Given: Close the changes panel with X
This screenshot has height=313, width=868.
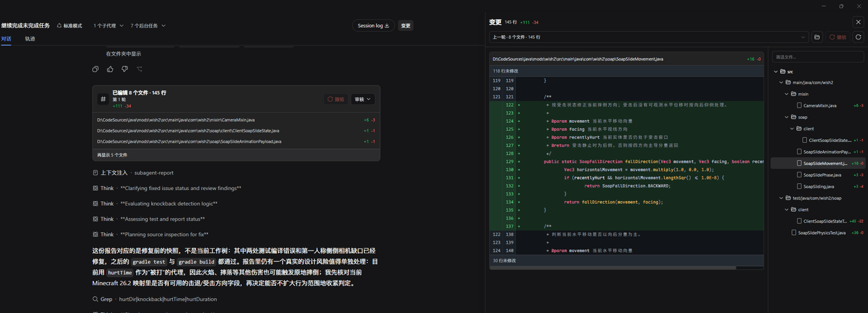Looking at the screenshot, I should click(858, 22).
